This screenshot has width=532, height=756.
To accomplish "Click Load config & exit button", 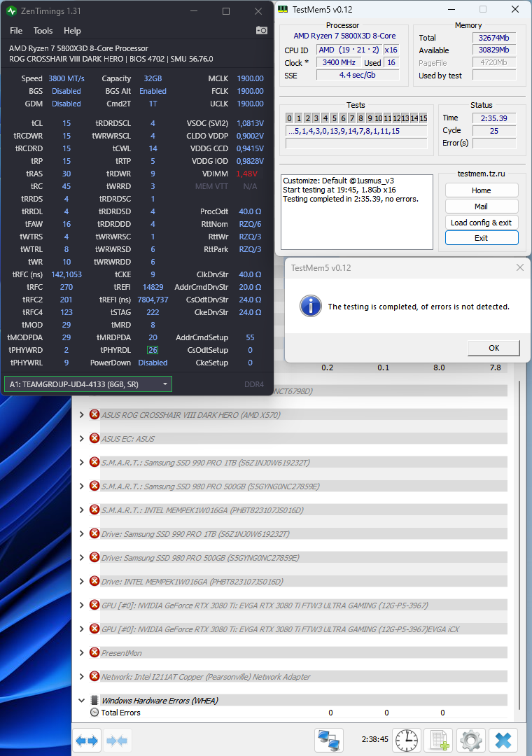I will (482, 223).
